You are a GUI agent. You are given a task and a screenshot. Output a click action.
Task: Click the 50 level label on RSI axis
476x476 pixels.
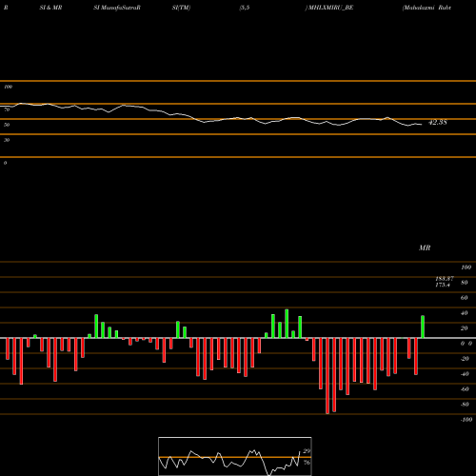(7, 125)
